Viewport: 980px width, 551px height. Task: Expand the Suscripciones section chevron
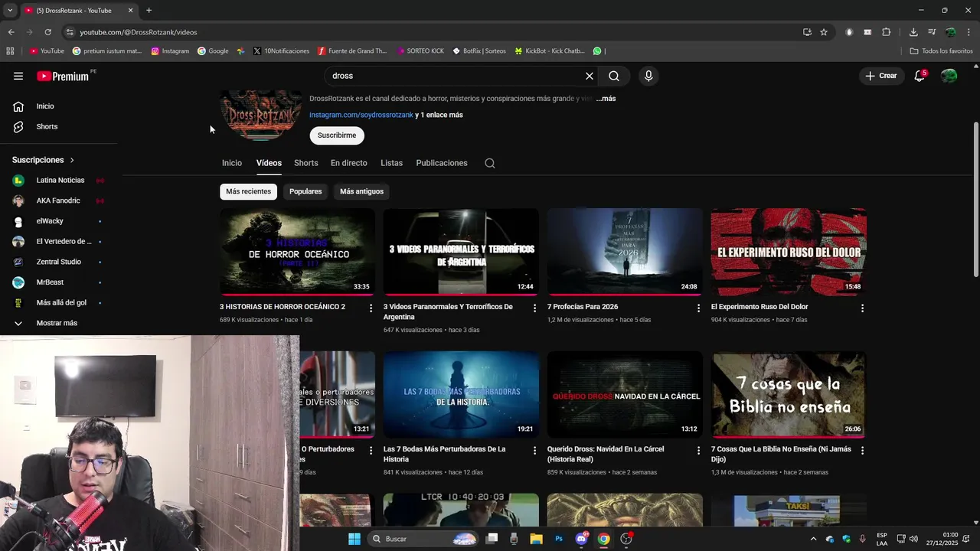72,160
